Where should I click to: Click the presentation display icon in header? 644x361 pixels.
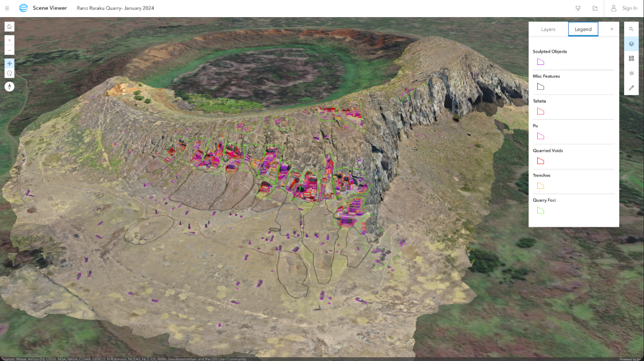[x=577, y=8]
